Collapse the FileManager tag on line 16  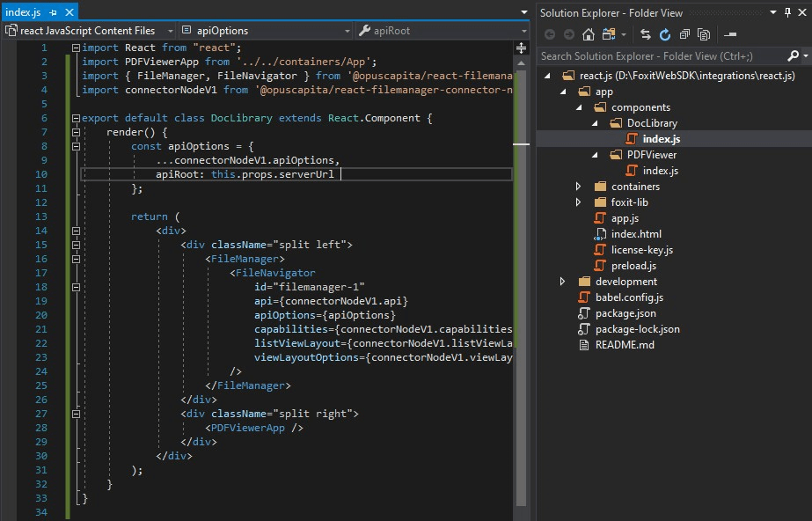point(76,259)
